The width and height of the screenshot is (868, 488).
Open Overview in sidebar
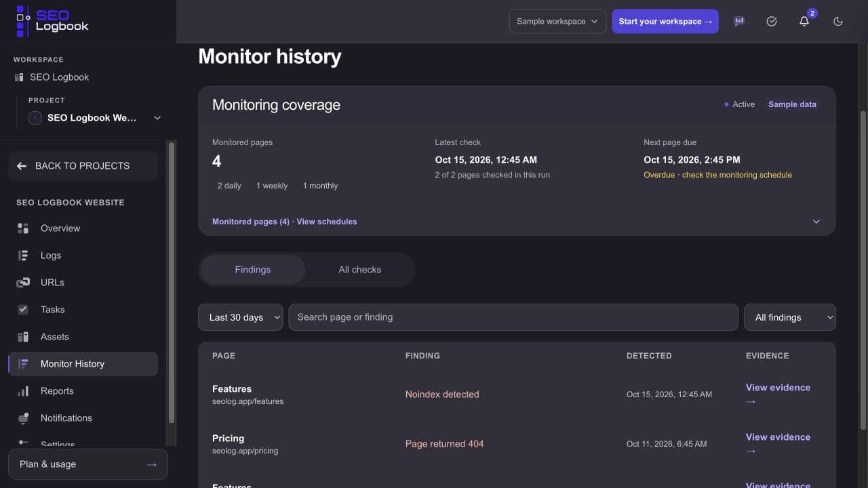tap(83, 228)
